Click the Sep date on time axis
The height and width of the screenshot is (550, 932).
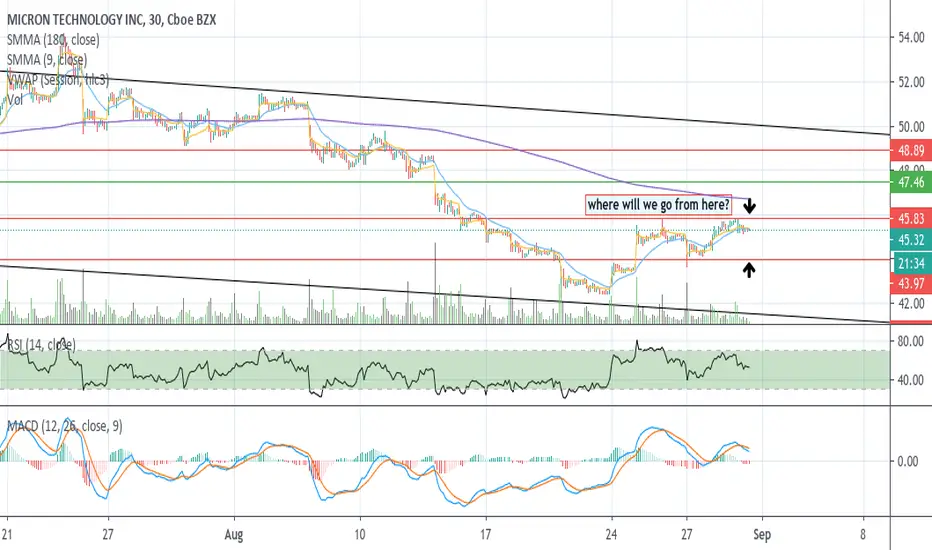(x=761, y=535)
